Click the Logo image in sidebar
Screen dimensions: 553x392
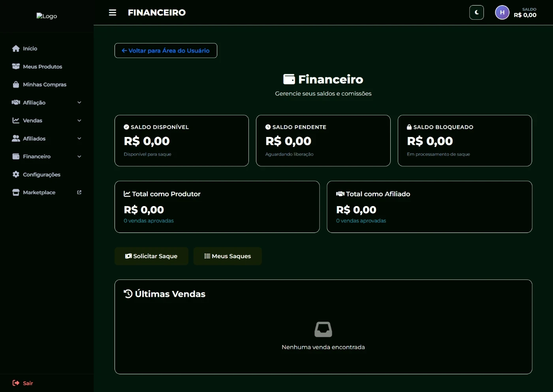coord(47,16)
